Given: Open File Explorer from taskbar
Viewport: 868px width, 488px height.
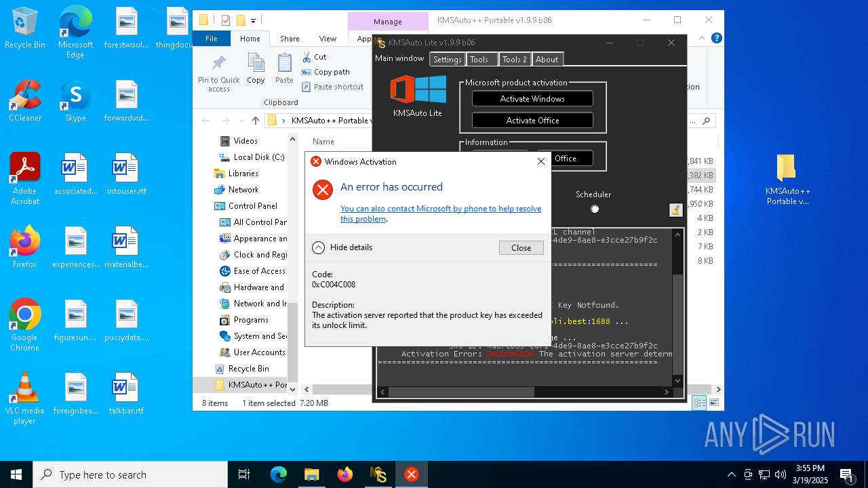Looking at the screenshot, I should (x=311, y=474).
